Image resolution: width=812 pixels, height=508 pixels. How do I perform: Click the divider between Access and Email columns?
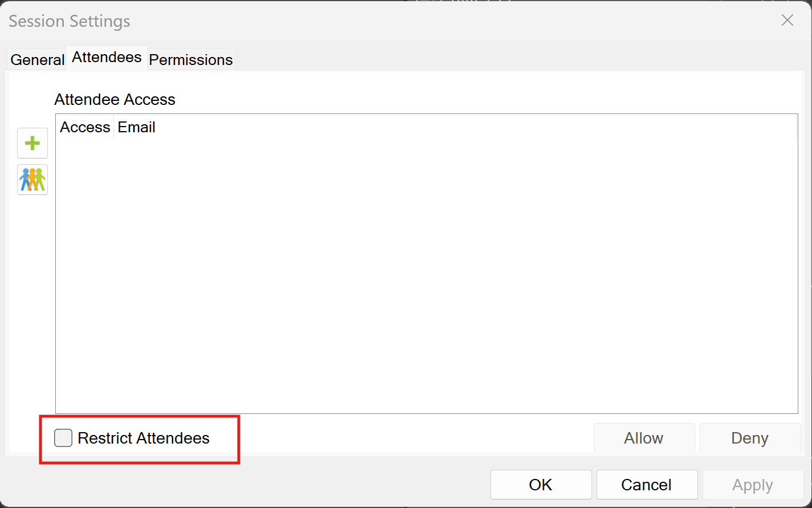click(x=114, y=127)
